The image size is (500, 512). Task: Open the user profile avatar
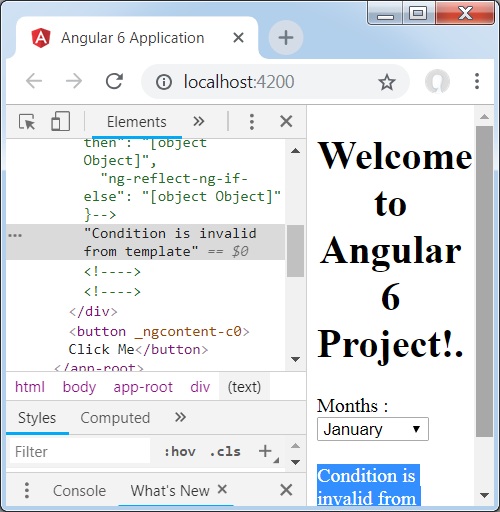click(437, 81)
